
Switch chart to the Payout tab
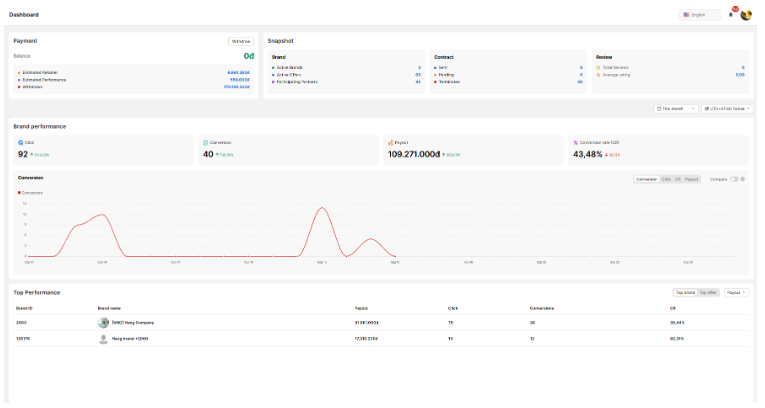[691, 179]
